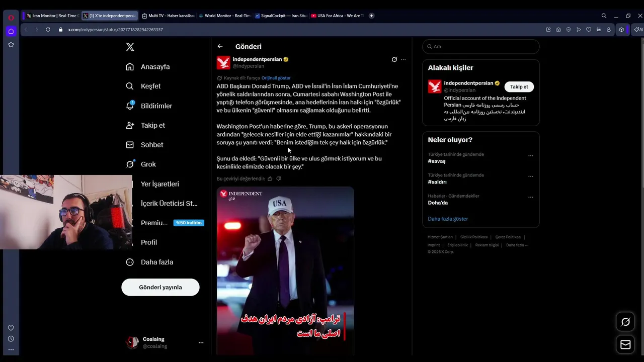The image size is (644, 362).
Task: Click Opera sidebar home icon
Action: 11,31
